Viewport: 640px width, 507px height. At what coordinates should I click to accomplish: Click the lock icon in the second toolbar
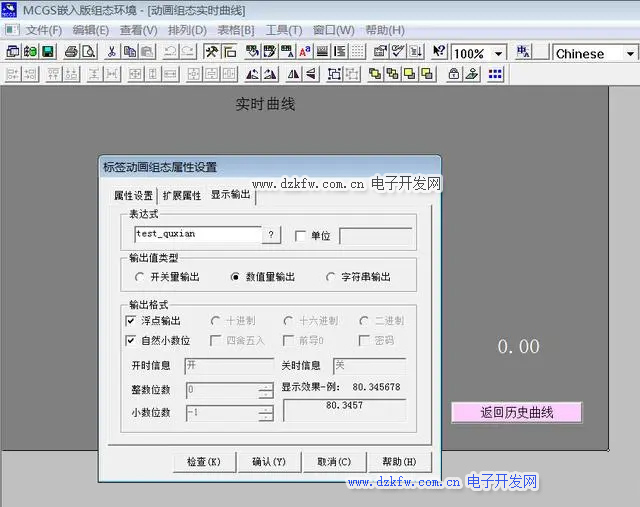click(453, 74)
